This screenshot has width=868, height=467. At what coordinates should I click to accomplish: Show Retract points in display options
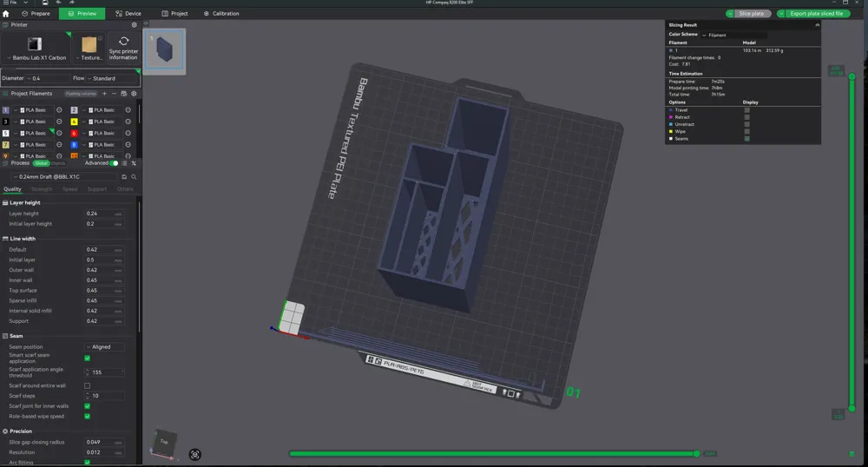tap(746, 117)
